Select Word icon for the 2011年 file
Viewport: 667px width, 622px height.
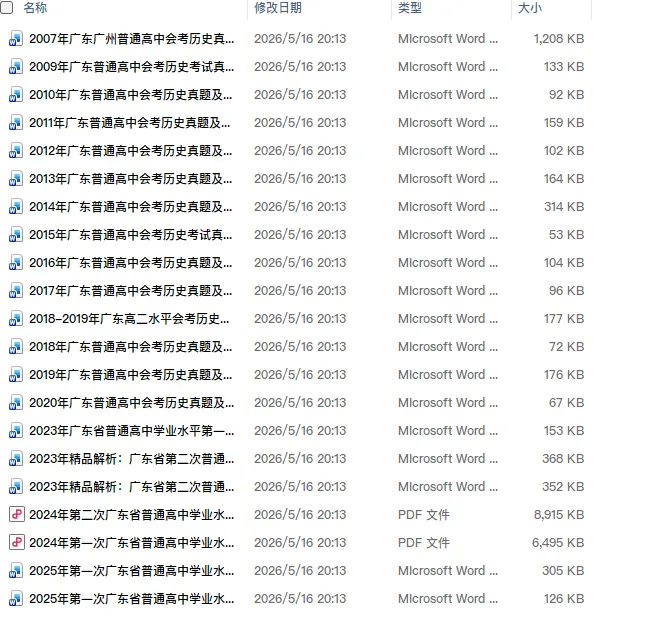(16, 123)
